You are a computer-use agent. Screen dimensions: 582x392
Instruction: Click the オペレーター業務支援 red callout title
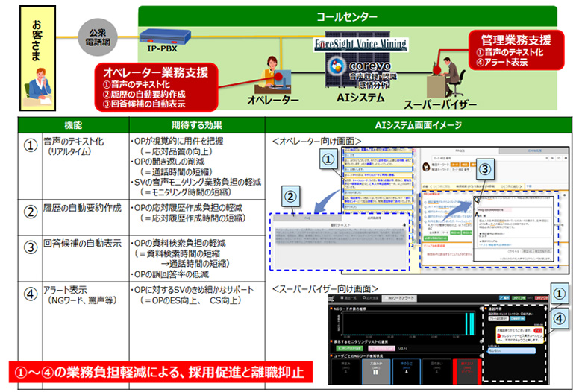tap(156, 72)
